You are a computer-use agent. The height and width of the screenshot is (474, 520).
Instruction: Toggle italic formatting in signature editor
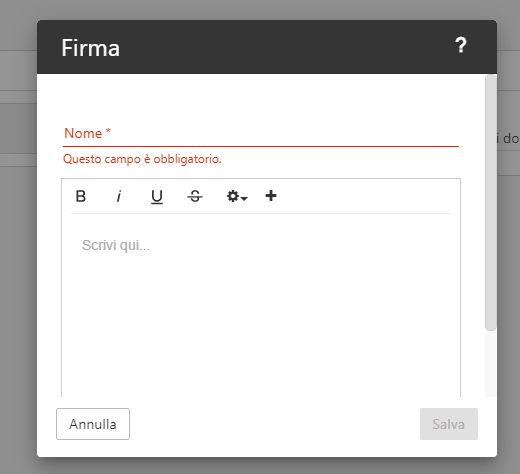point(119,196)
